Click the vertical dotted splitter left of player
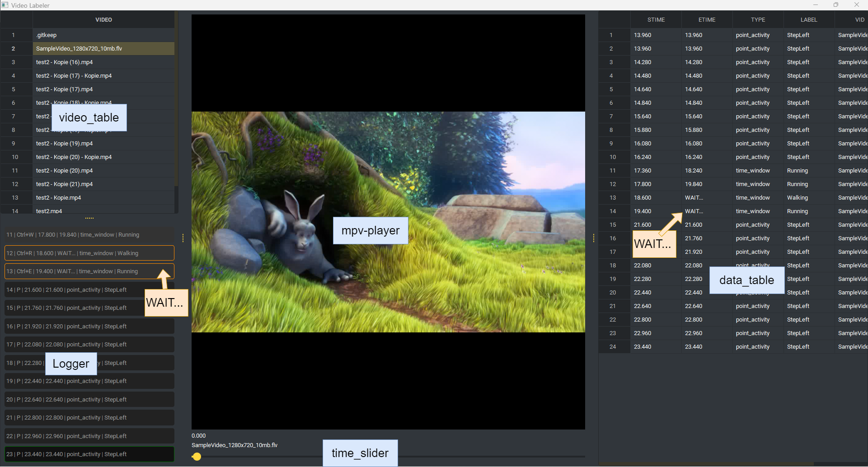Image resolution: width=868 pixels, height=467 pixels. [183, 238]
